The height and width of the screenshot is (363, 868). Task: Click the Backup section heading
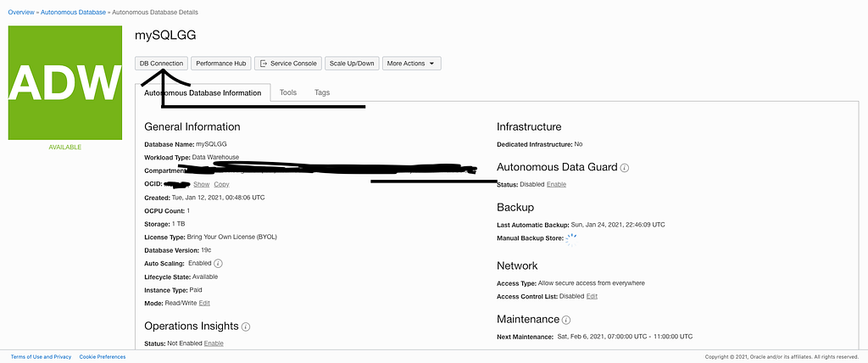pos(515,207)
